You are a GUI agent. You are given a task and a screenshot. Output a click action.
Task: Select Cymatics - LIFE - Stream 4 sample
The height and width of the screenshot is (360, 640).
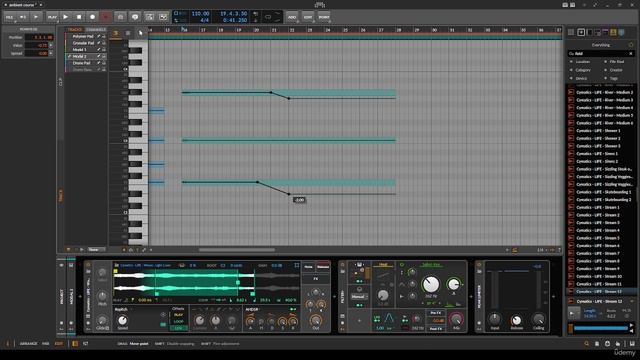click(598, 230)
